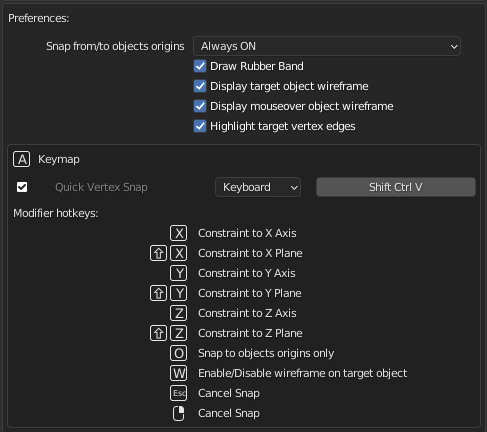Click the Modifier hotkeys: label
This screenshot has width=487, height=432.
coord(56,213)
